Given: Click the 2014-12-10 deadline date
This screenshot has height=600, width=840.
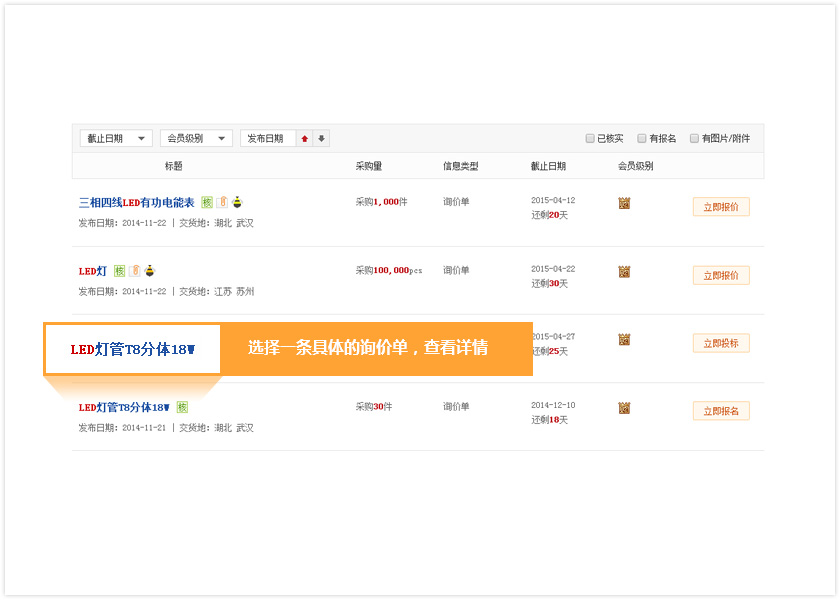Looking at the screenshot, I should (x=553, y=406).
